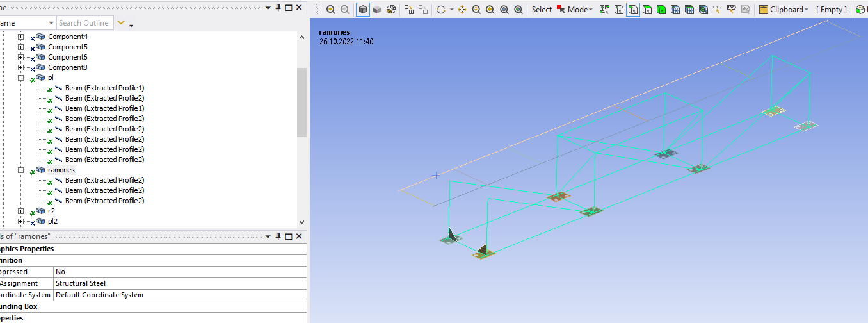Toggle shaded exterior and edges display
868x323 pixels.
tap(363, 10)
